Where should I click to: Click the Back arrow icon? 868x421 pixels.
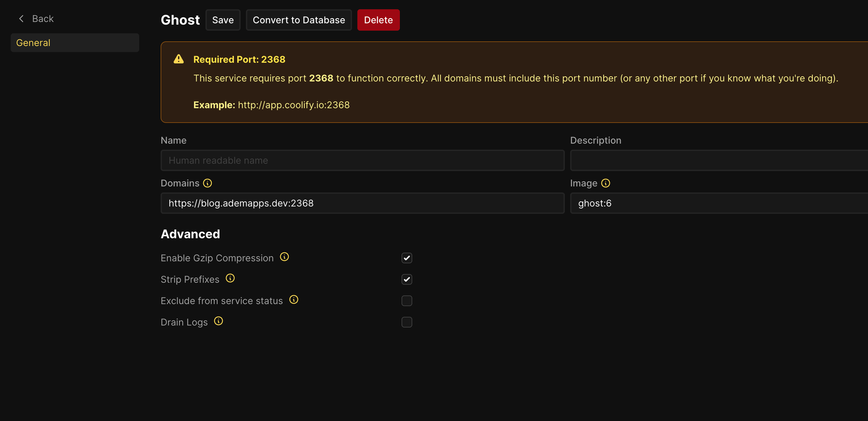pos(21,19)
